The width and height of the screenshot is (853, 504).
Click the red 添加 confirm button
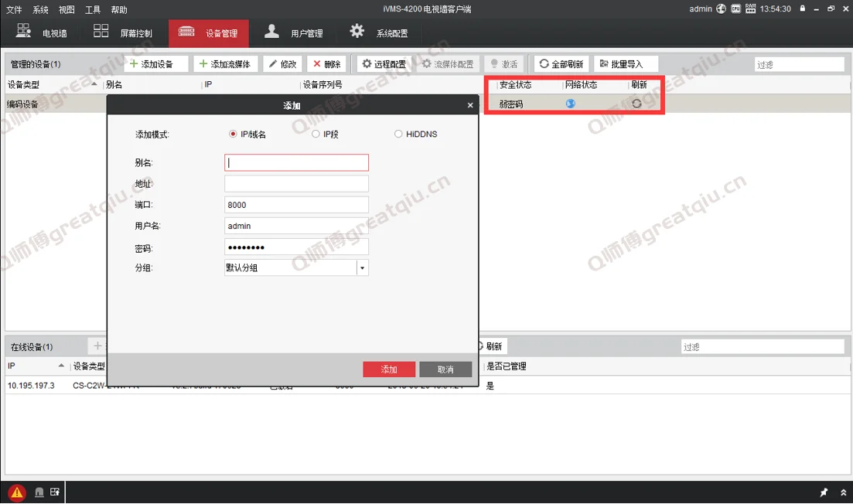tap(389, 369)
